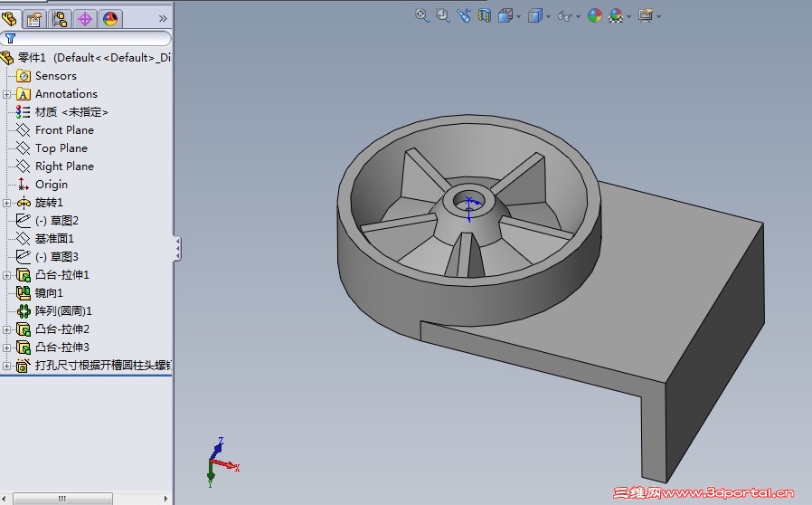Select 凸台-拉伸2 extrude feature
The width and height of the screenshot is (812, 505).
(62, 329)
